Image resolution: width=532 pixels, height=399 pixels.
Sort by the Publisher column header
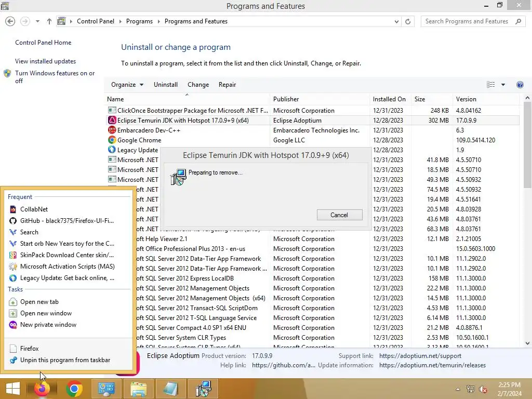(320, 99)
